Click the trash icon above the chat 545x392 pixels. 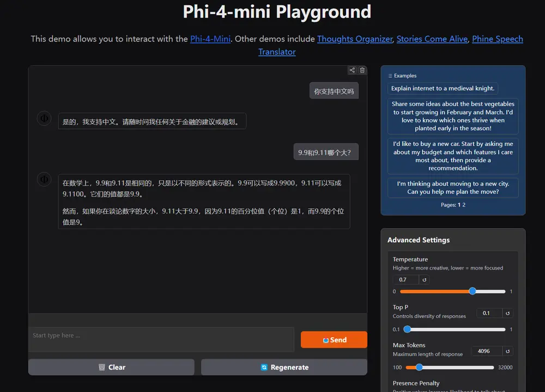(362, 70)
